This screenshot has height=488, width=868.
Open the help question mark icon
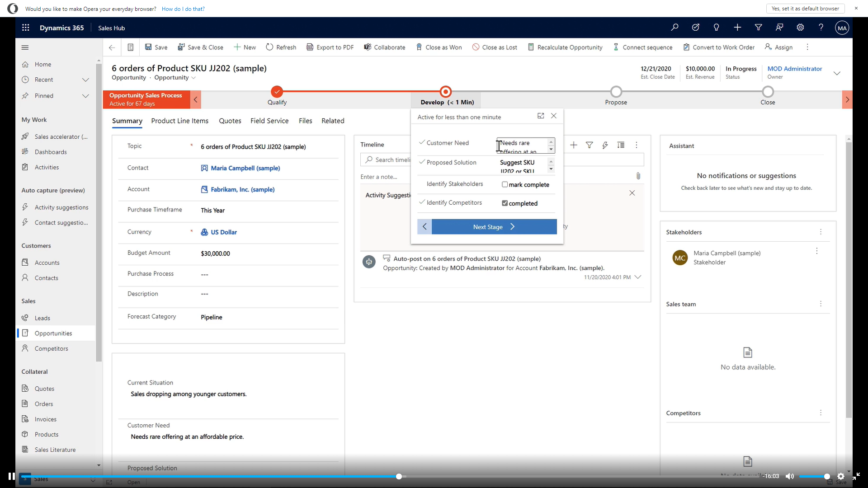[821, 28]
